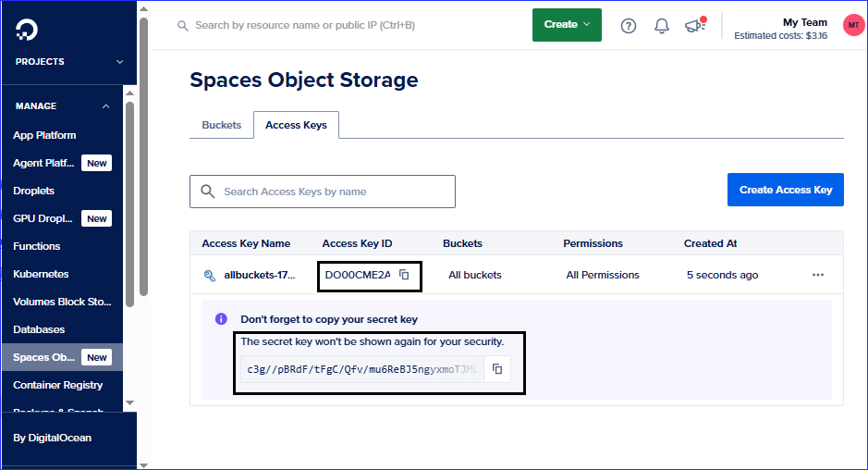Screen dimensions: 868x470
Task: Open the notifications bell icon
Action: (662, 26)
